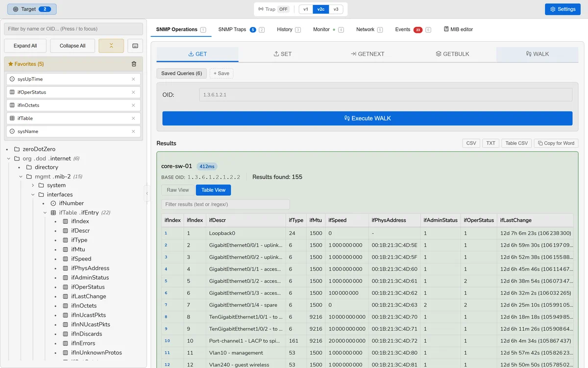Select the GETNEXT operation tab
The image size is (588, 368).
[x=367, y=54]
